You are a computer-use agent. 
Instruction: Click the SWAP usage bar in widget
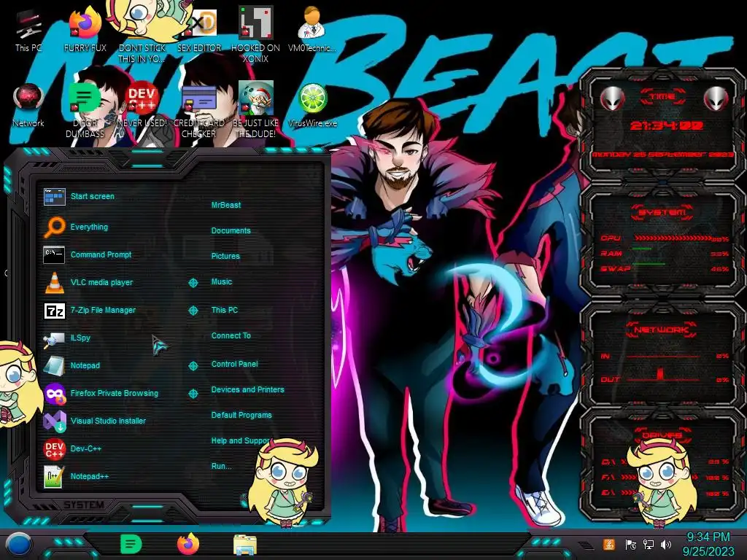point(649,264)
